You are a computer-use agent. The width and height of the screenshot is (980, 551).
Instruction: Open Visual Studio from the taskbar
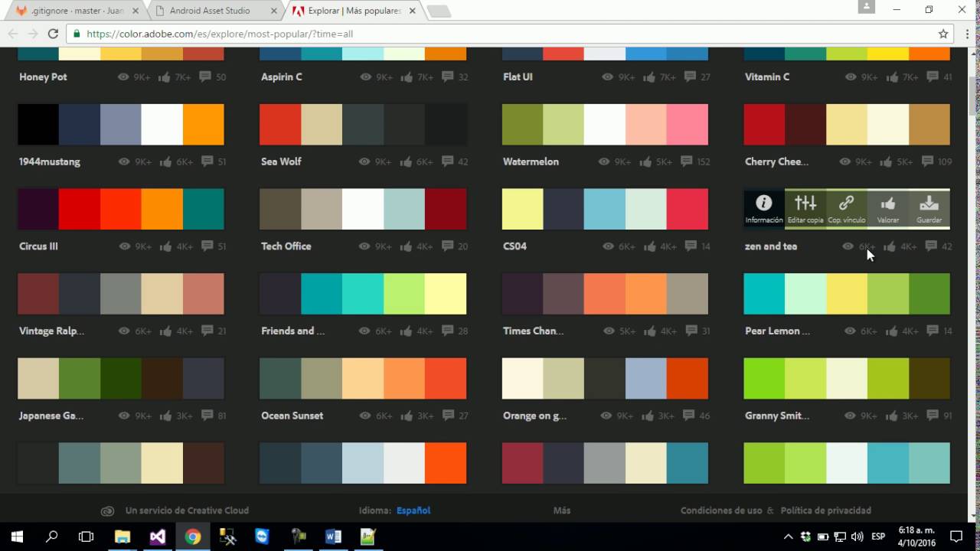pos(157,536)
